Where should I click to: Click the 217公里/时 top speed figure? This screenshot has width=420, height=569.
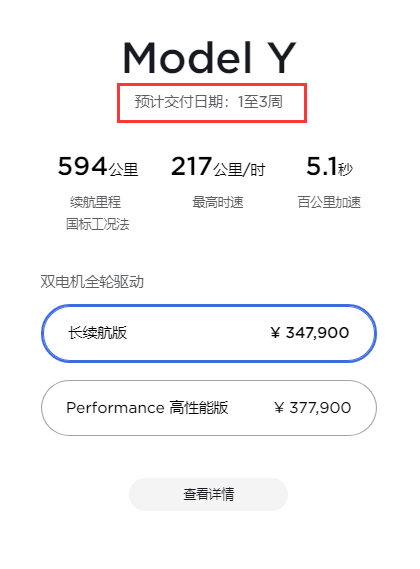pos(218,167)
